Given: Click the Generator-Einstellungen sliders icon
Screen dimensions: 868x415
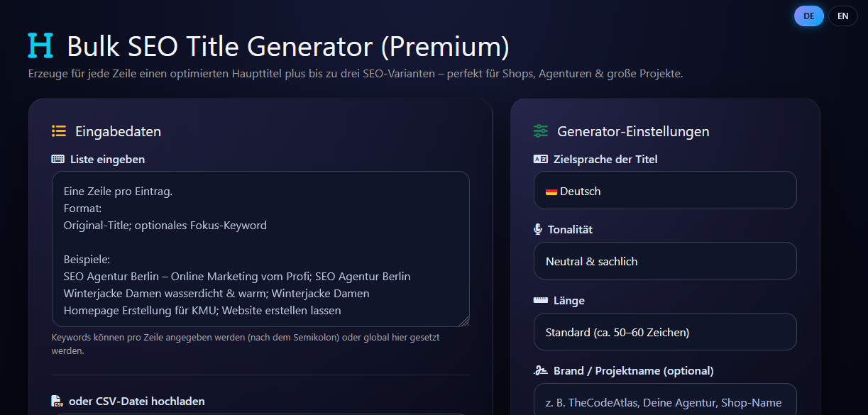Looking at the screenshot, I should click(x=541, y=131).
